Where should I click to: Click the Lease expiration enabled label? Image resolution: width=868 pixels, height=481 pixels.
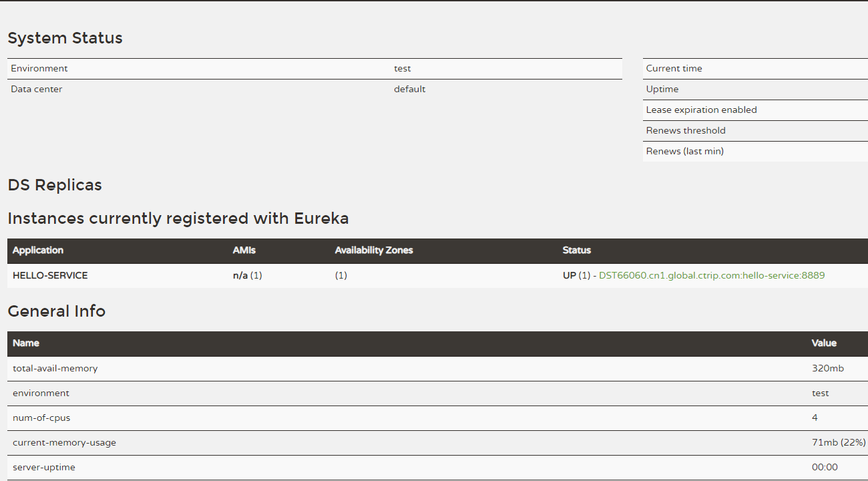702,110
